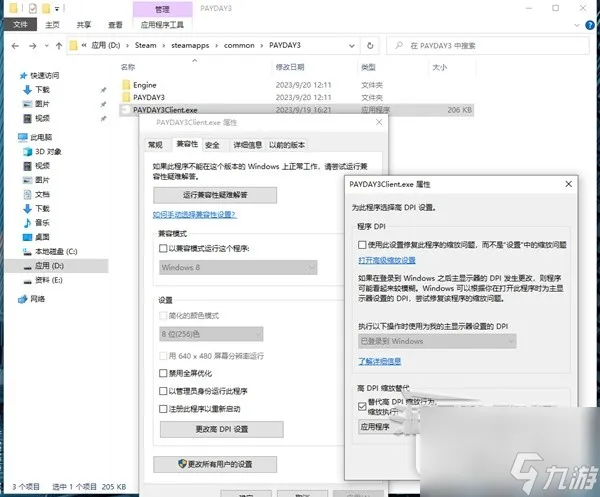Enable run as administrator checkbox

click(163, 391)
